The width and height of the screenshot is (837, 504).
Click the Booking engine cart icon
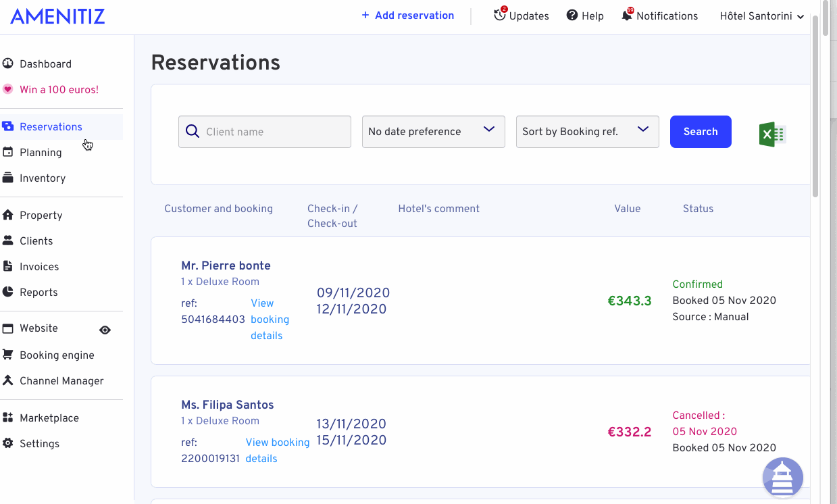pos(8,355)
